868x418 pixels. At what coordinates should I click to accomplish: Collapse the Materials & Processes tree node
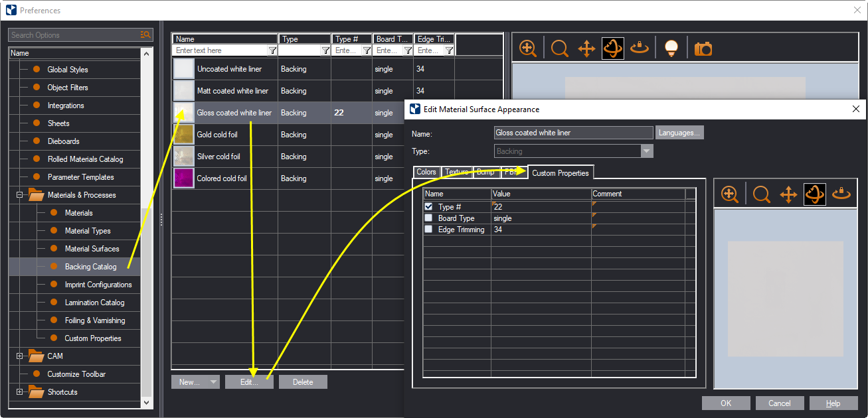pyautogui.click(x=20, y=195)
